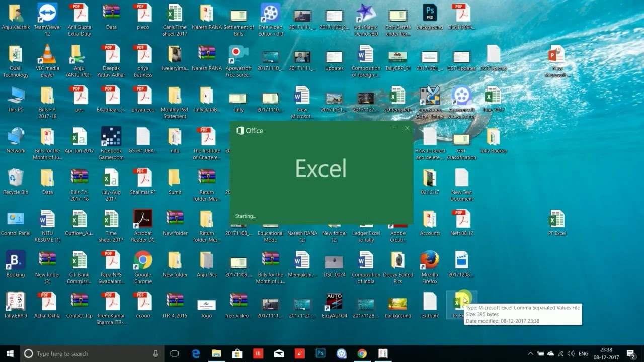Open the Neft 08.12 PDF
Image resolution: width=644 pixels, height=362 pixels.
pos(461,223)
